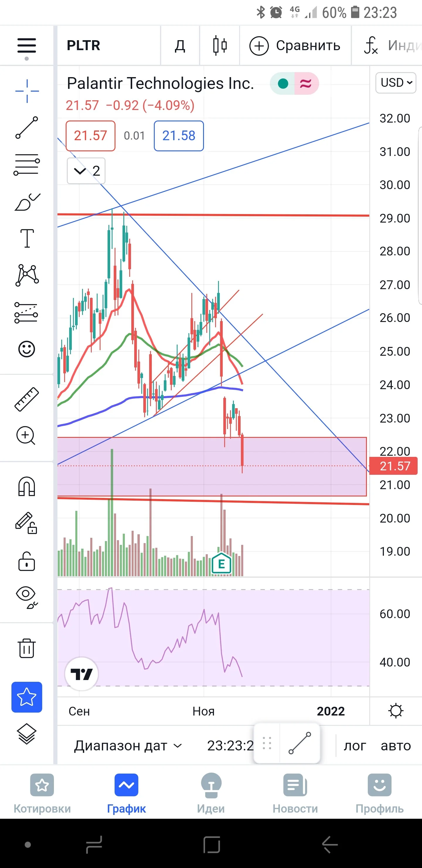
Task: Click the earnings E marker on chart
Action: [221, 563]
